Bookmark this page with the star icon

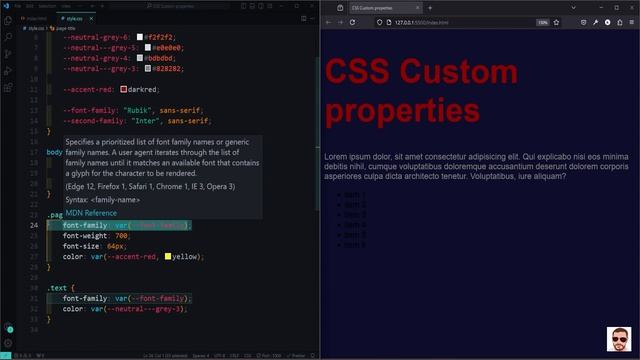(556, 22)
